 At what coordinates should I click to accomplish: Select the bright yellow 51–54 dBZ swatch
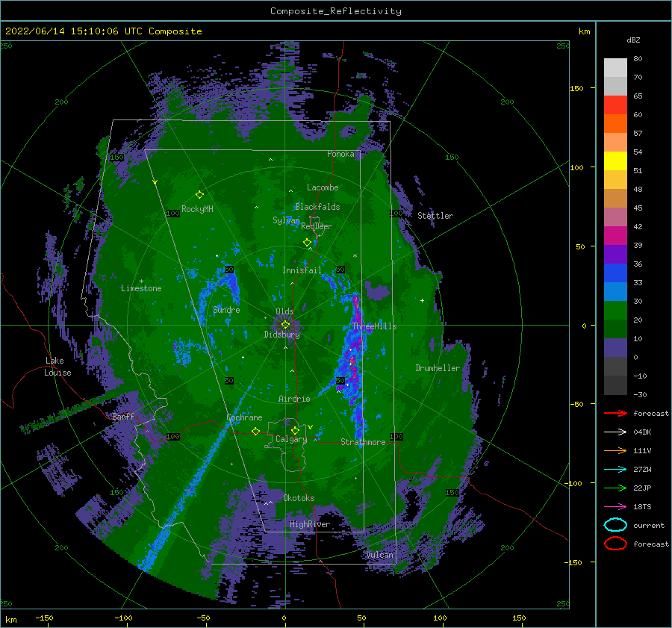tap(615, 161)
